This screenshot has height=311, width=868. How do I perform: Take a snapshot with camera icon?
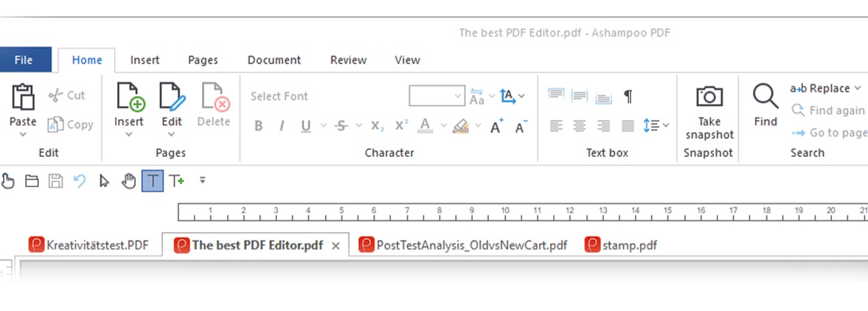coord(709,97)
